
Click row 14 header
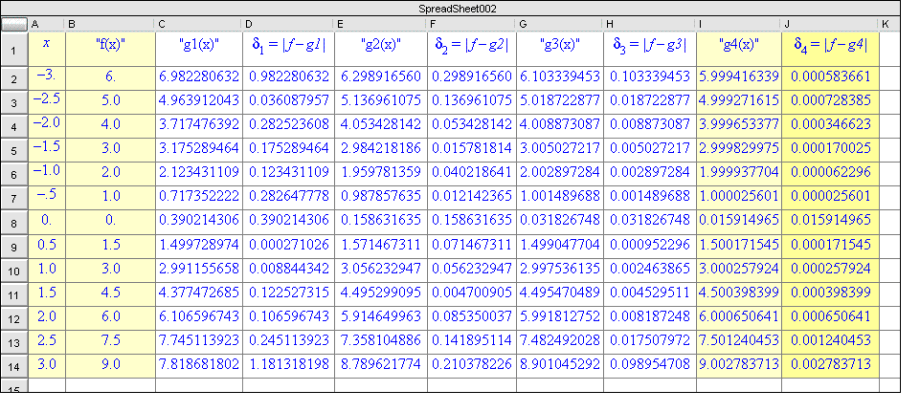(x=13, y=365)
